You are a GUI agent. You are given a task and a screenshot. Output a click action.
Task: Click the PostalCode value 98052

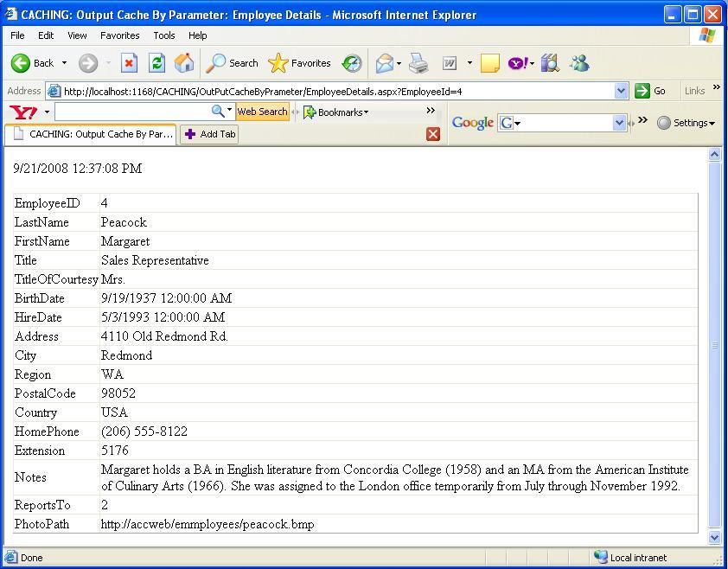tap(118, 393)
